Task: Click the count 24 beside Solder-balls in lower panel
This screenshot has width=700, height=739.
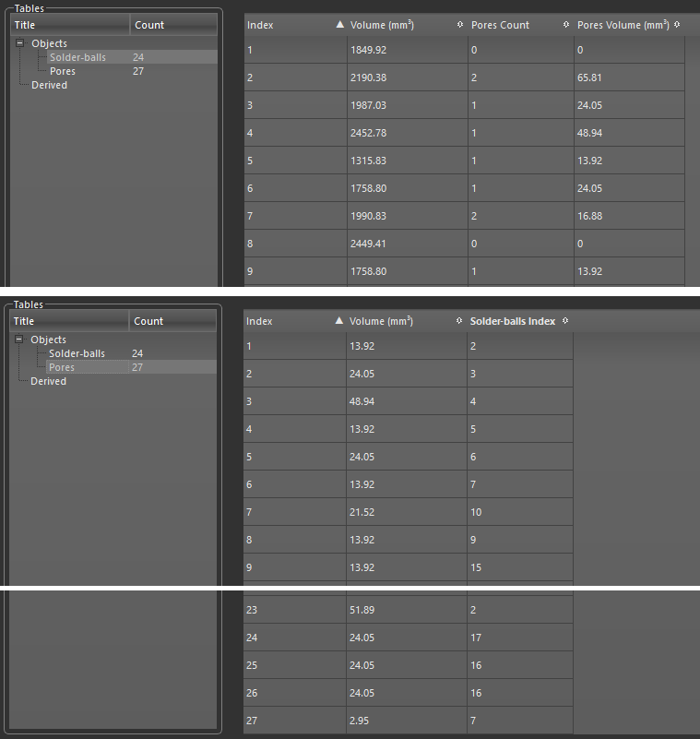Action: coord(137,353)
